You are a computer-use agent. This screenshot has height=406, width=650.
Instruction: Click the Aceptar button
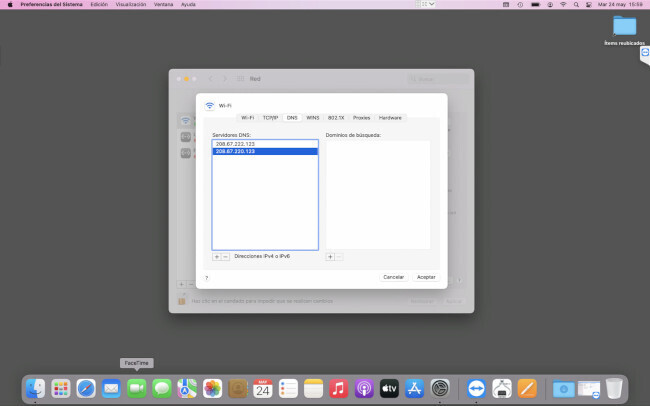(x=426, y=276)
